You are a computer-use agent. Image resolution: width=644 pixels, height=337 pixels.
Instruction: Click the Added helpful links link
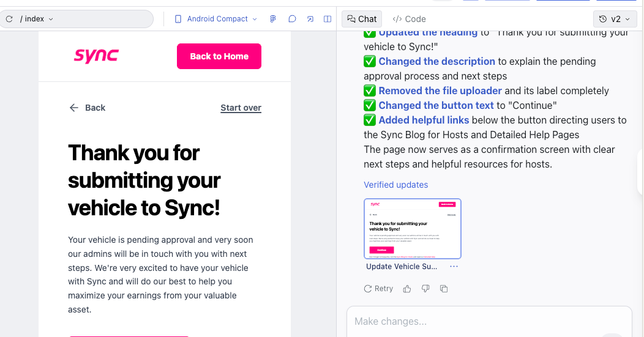424,120
